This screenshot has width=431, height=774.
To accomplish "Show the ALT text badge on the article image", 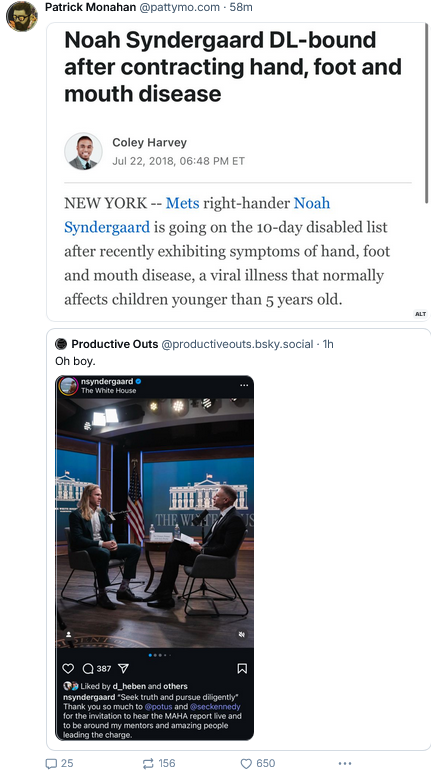I will (420, 314).
